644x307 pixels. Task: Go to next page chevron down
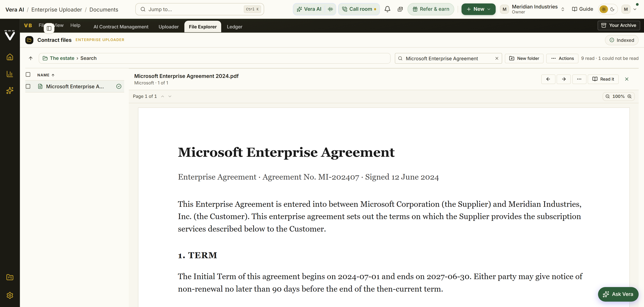170,96
